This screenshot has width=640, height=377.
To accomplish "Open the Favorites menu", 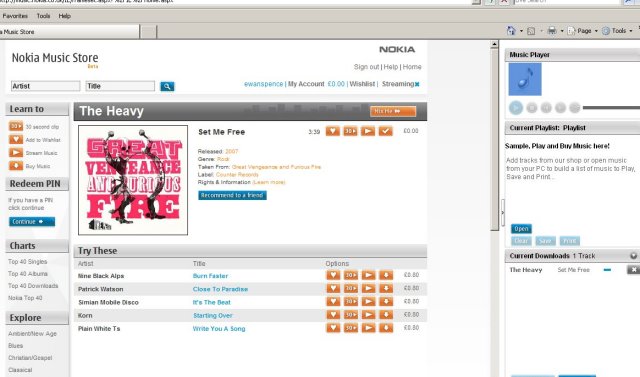I will 15,16.
